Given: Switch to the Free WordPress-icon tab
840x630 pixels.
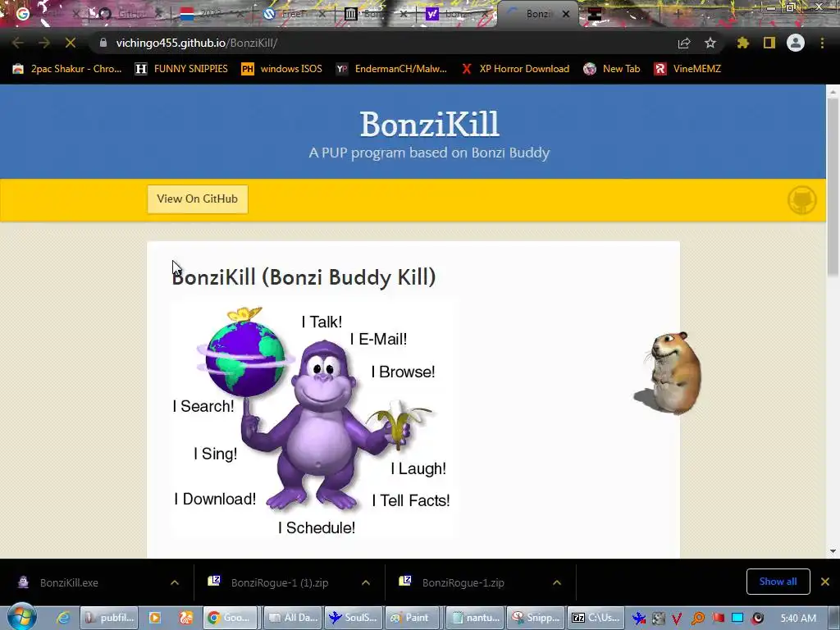Looking at the screenshot, I should point(292,14).
